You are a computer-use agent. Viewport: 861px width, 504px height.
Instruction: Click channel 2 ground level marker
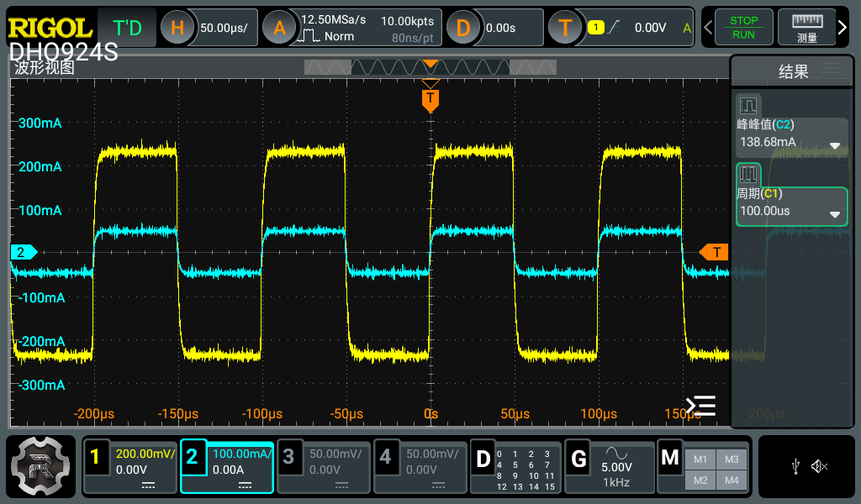[24, 252]
